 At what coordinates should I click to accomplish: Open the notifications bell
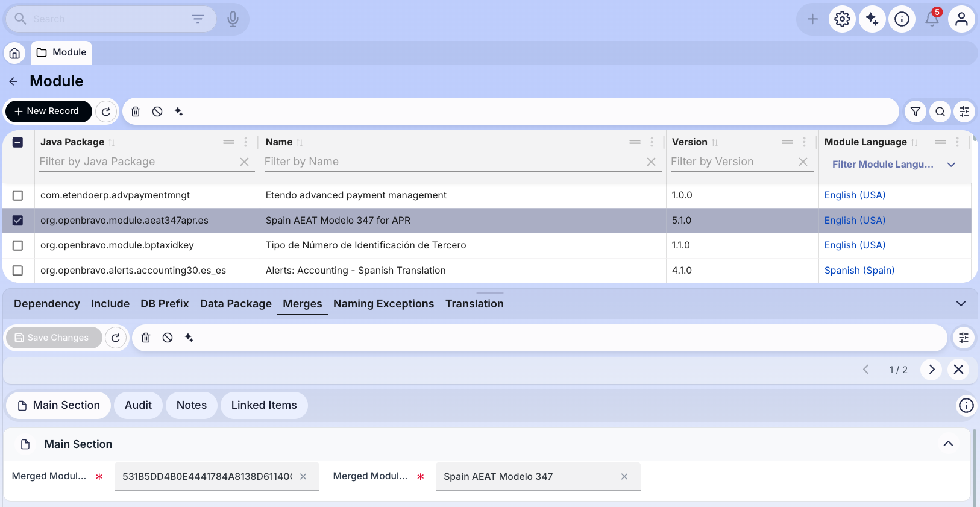(932, 19)
